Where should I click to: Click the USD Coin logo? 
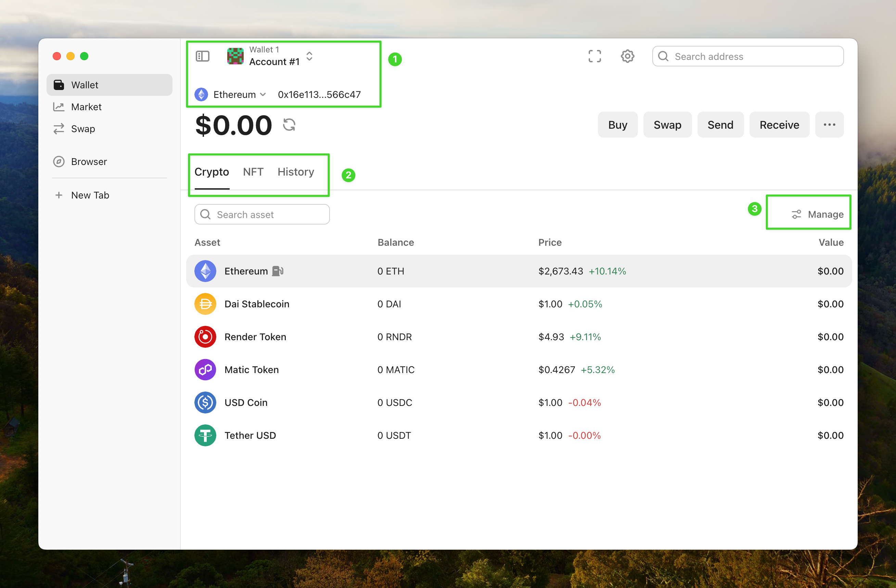point(205,402)
